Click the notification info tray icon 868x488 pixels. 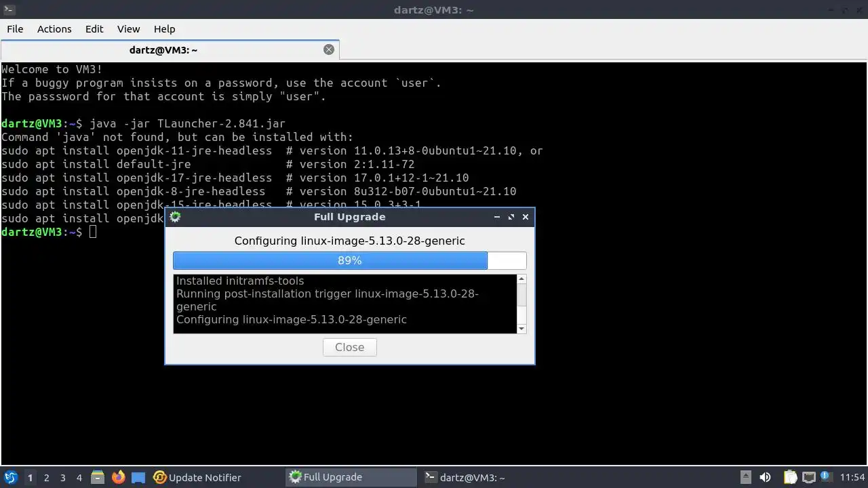tap(826, 477)
